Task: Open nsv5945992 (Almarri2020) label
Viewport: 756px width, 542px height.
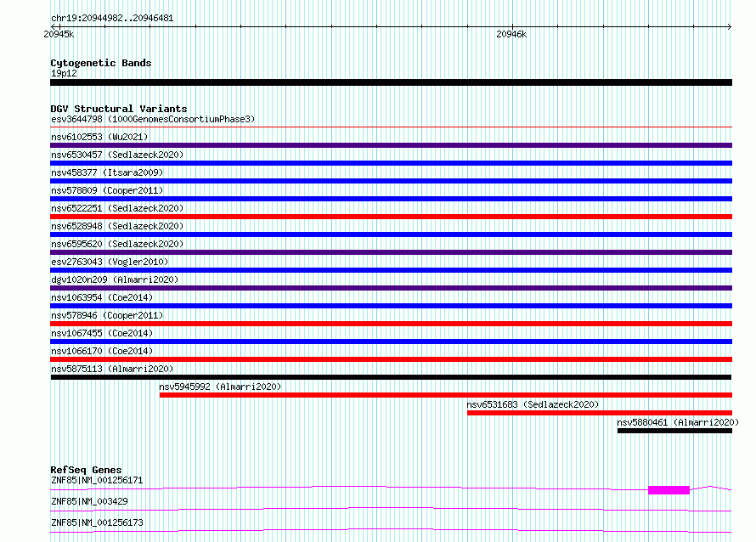Action: (x=220, y=387)
